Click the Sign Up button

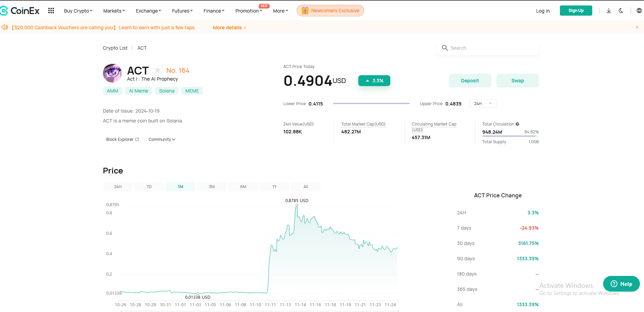click(x=576, y=11)
